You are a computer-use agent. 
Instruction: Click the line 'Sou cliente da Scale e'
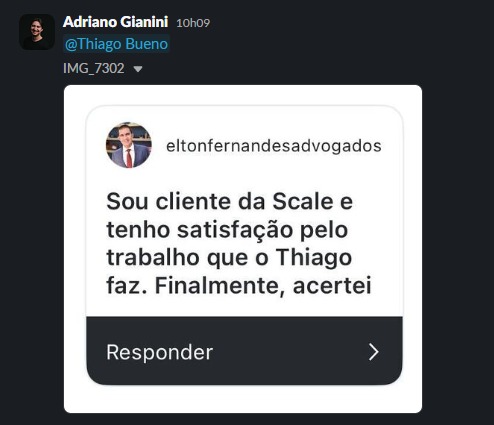pos(229,202)
